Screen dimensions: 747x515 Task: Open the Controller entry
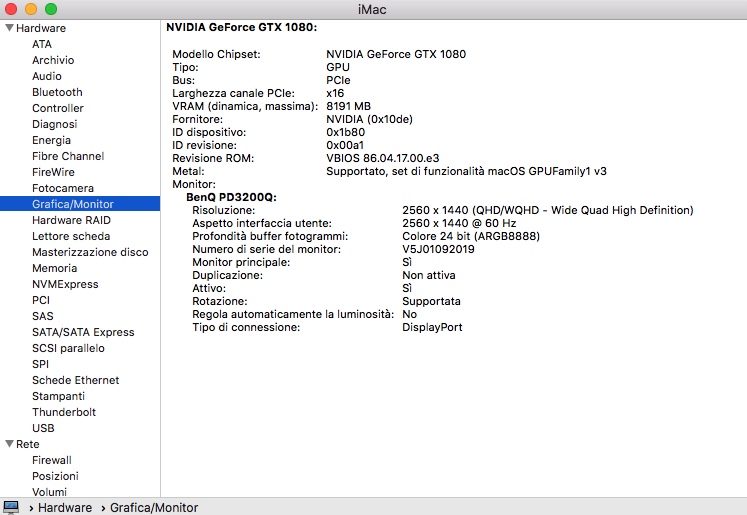pyautogui.click(x=58, y=108)
